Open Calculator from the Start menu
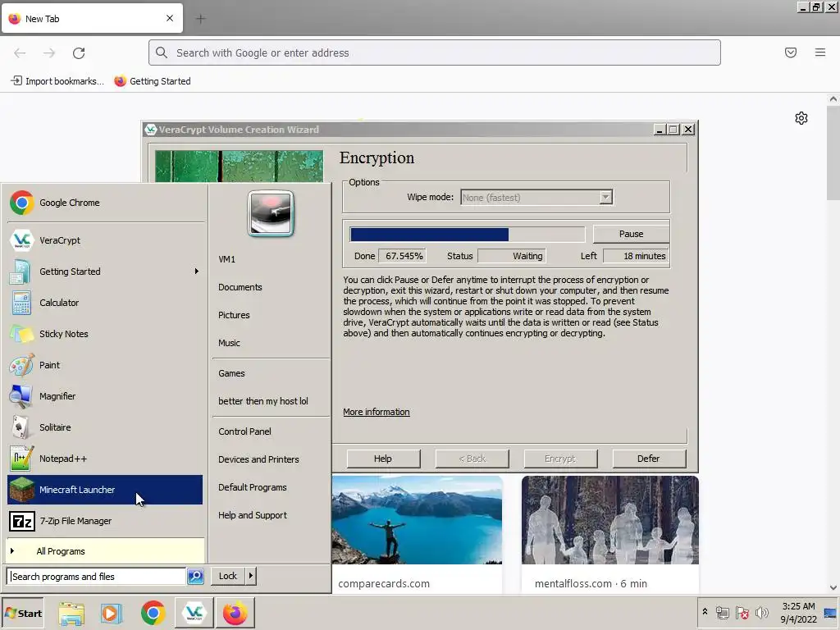Image resolution: width=840 pixels, height=630 pixels. tap(105, 303)
